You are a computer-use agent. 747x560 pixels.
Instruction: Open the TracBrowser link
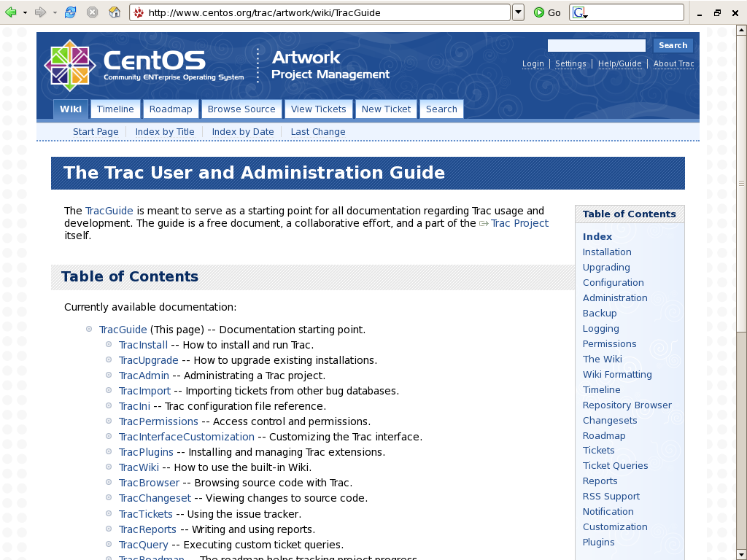(149, 483)
